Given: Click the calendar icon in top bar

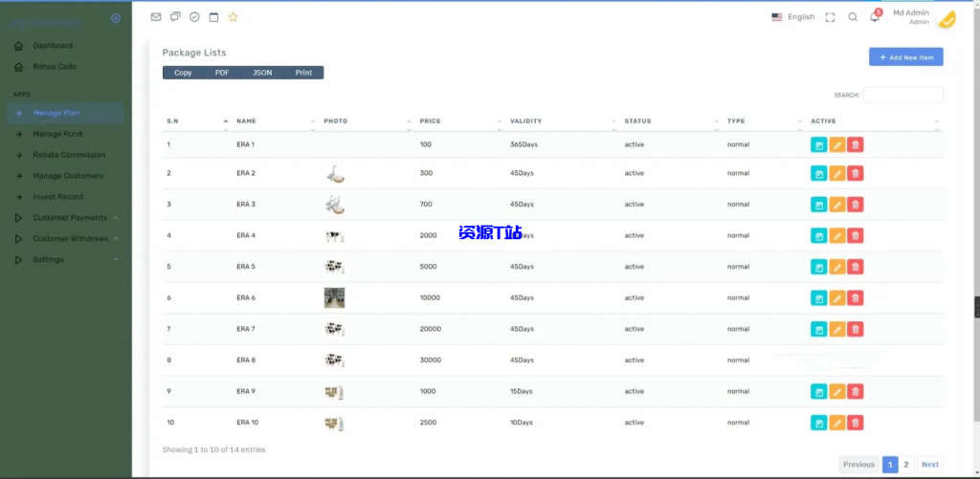Looking at the screenshot, I should click(213, 17).
